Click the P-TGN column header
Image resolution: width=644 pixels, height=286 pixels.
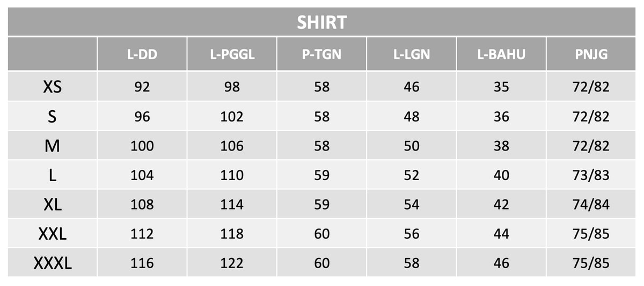(x=322, y=54)
